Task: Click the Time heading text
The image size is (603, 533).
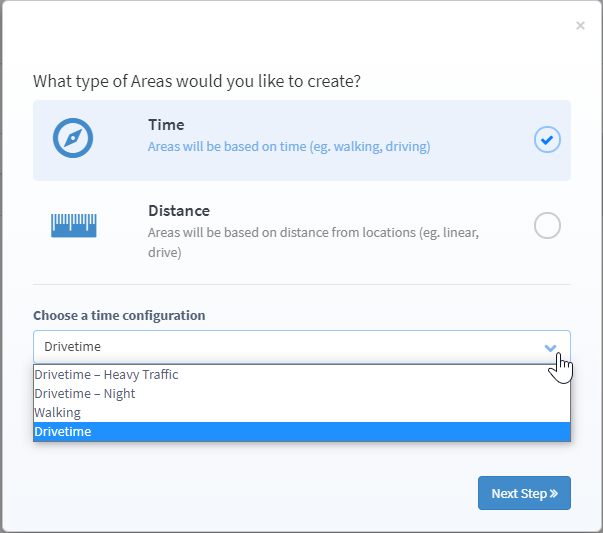Action: tap(166, 125)
